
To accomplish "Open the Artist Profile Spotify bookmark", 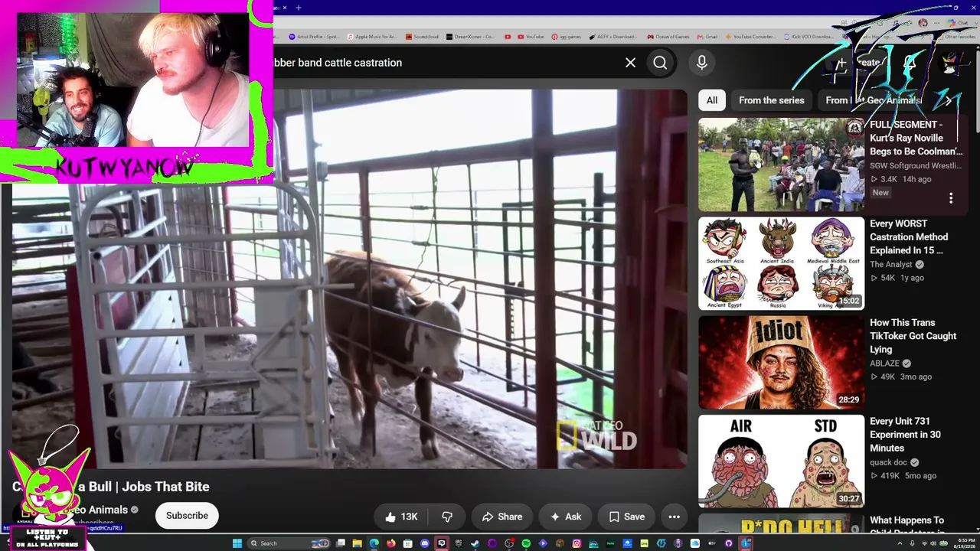I will tap(314, 37).
